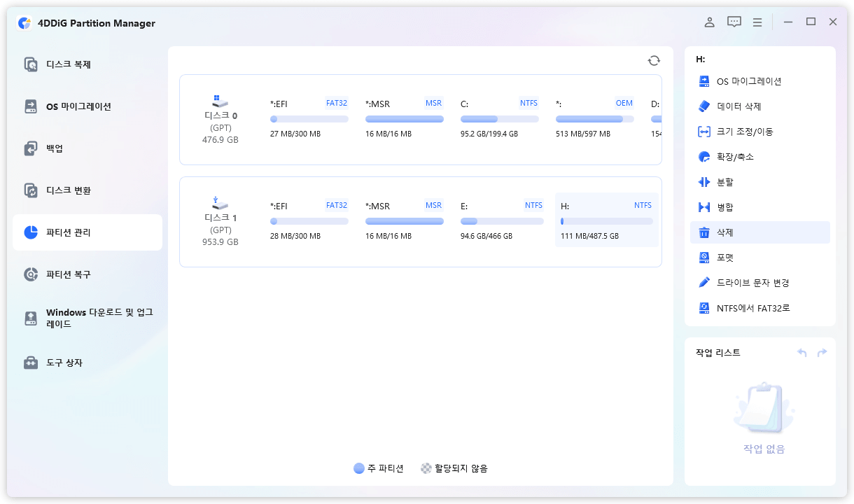Click the undo arrow in 작업 리스트
Image resolution: width=854 pixels, height=504 pixels.
(x=802, y=353)
